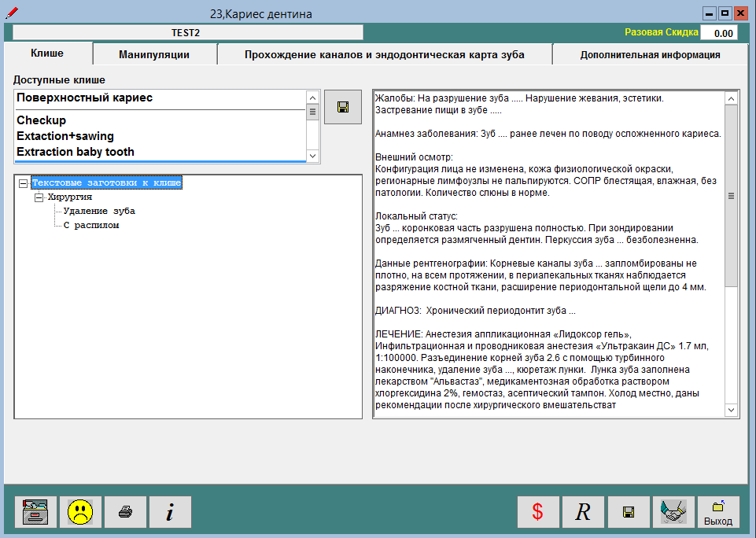Open the italic i information button
This screenshot has height=538, width=756.
coord(170,512)
